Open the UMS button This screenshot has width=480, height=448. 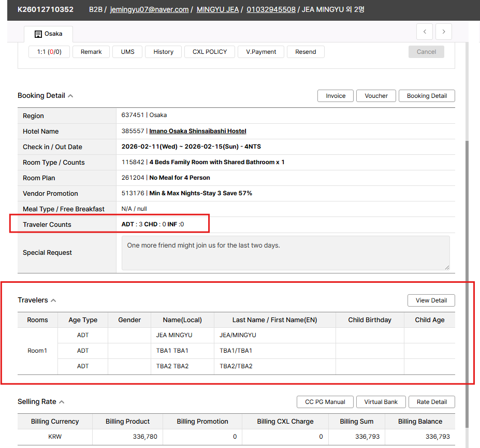point(127,52)
